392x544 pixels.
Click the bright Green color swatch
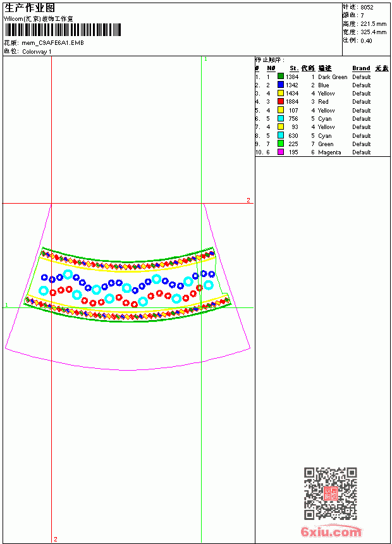(281, 144)
